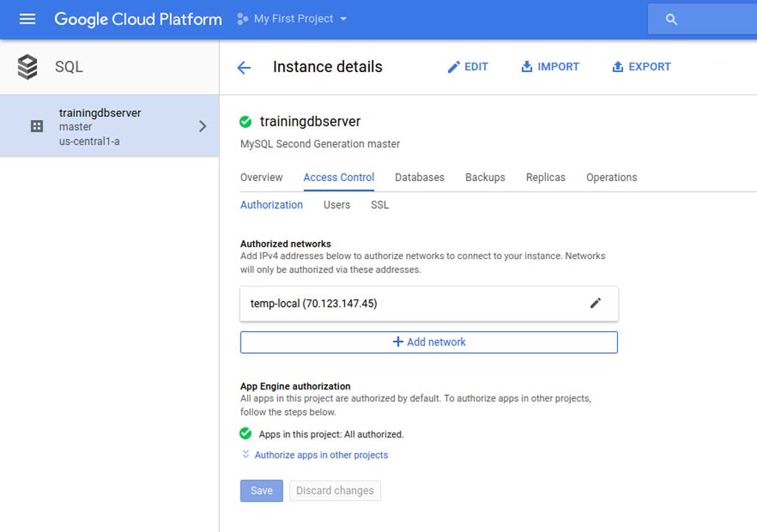Click the Authorized networks heading

(x=285, y=244)
